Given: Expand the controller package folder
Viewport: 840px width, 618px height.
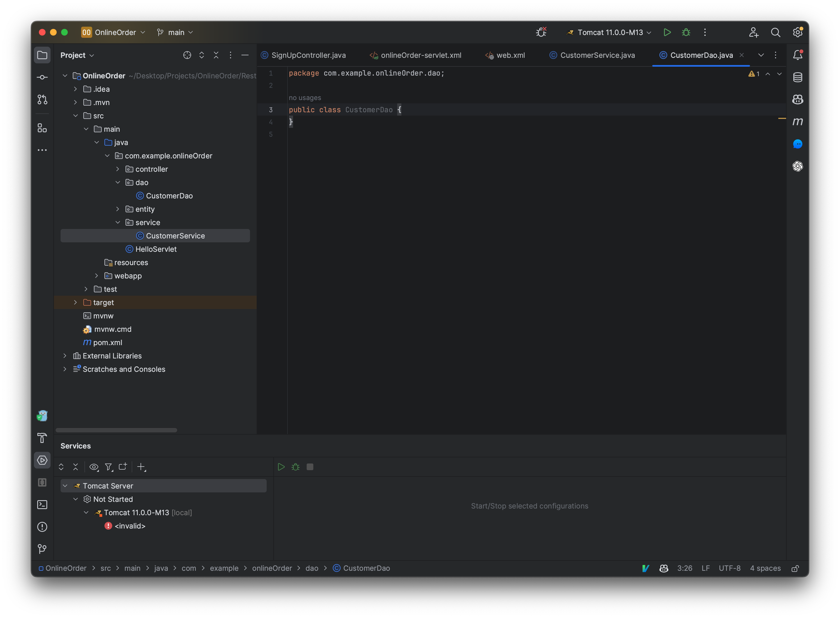Looking at the screenshot, I should coord(117,169).
